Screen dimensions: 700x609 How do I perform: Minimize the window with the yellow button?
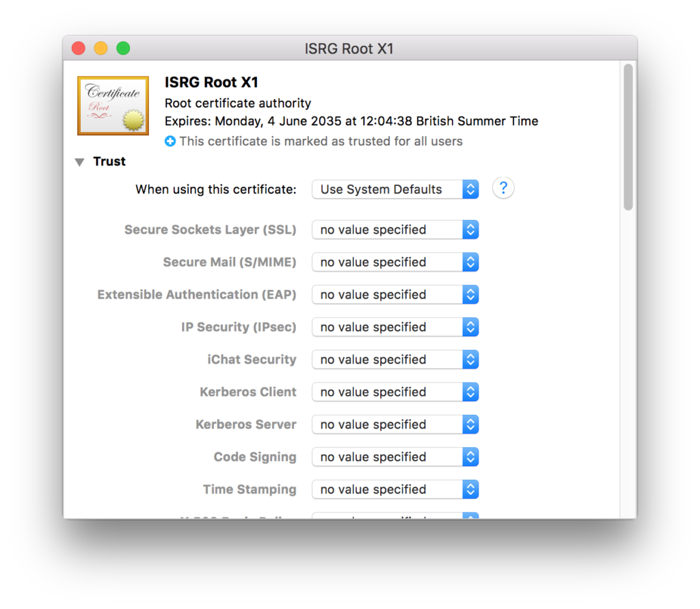(101, 49)
